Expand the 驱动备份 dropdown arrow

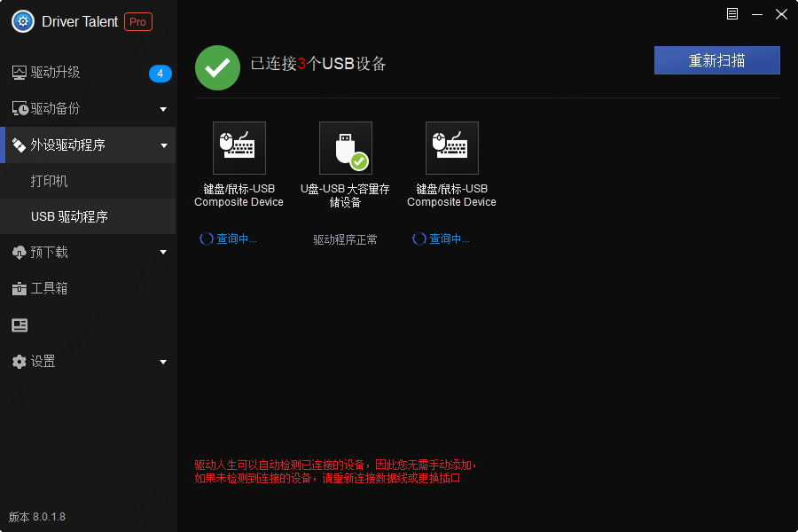(163, 109)
